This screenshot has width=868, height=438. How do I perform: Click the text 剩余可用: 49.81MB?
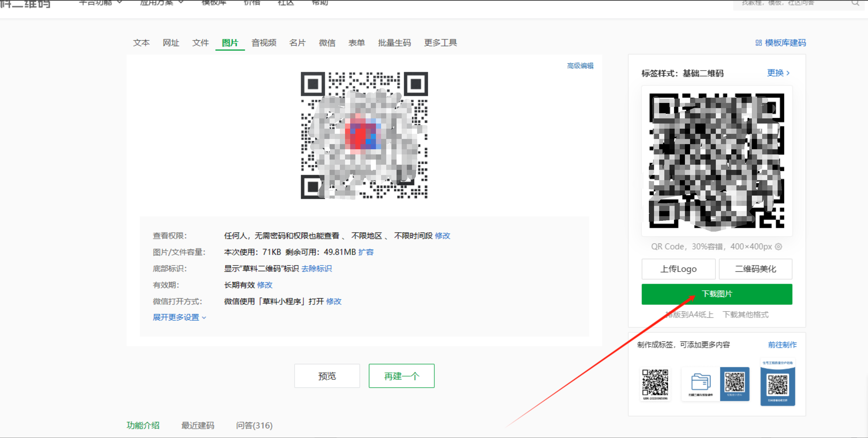click(x=320, y=252)
